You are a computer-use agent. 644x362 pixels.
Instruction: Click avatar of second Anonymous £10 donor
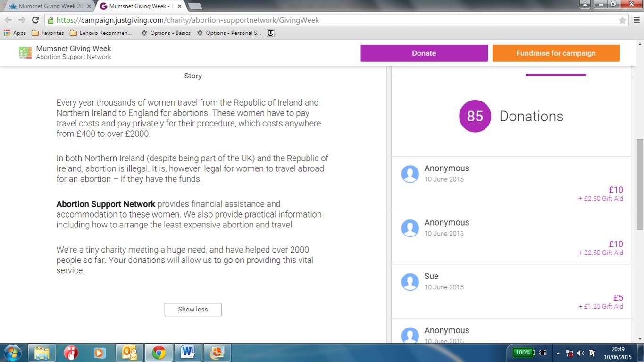click(410, 228)
